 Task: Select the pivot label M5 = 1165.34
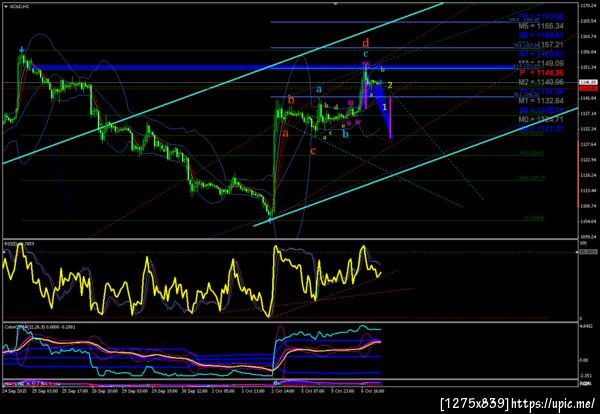[540, 26]
